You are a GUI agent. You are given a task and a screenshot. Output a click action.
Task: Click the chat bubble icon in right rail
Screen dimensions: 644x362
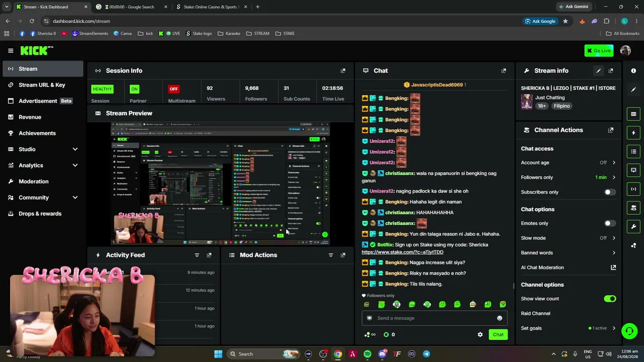[x=633, y=170]
